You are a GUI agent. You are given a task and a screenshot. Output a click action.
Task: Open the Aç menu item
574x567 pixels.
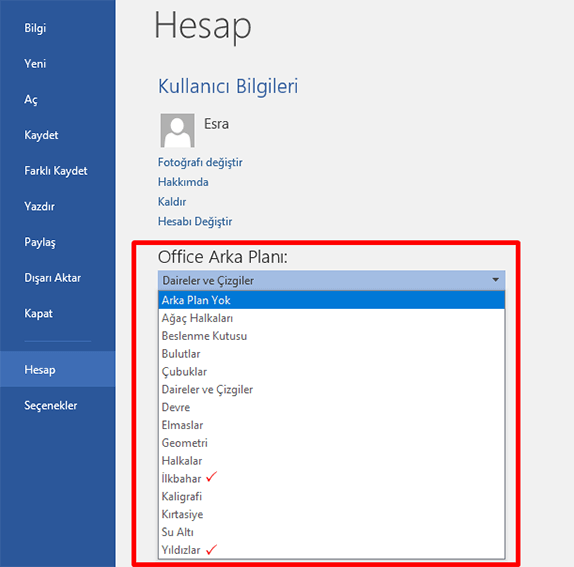point(31,100)
